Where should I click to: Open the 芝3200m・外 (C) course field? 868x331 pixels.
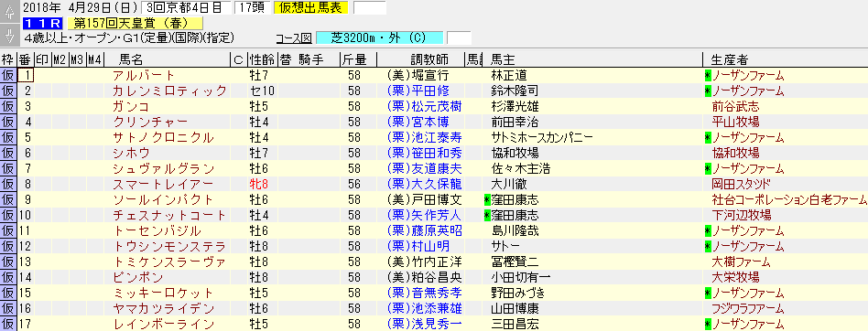point(379,38)
